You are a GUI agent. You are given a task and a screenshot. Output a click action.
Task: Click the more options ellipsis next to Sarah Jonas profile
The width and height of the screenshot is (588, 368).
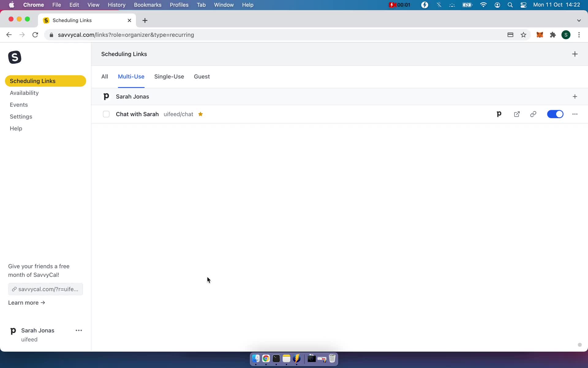pyautogui.click(x=79, y=331)
